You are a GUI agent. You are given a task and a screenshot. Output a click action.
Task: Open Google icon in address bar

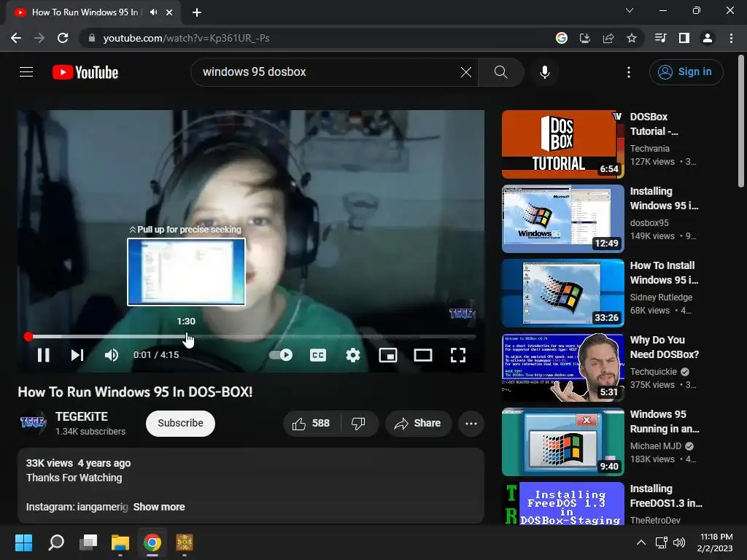[x=562, y=38]
